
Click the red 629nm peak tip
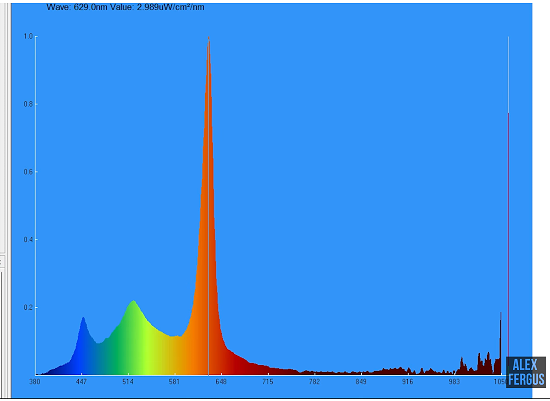(209, 39)
